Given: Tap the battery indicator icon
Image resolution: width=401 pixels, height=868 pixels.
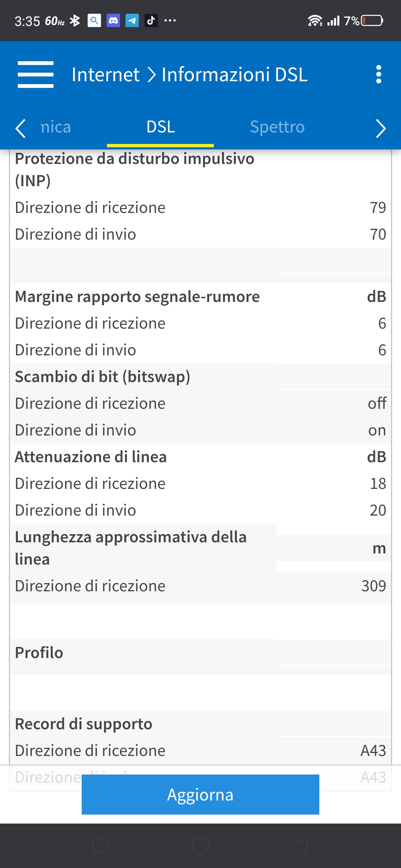Looking at the screenshot, I should click(x=372, y=20).
